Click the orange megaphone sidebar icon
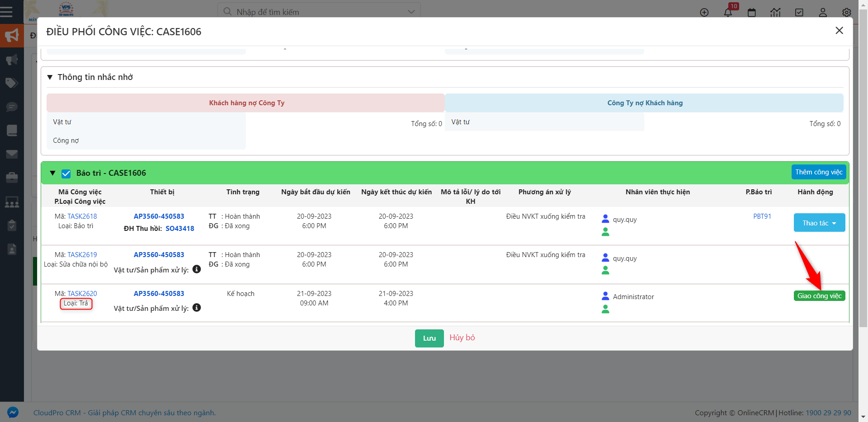Viewport: 868px width, 422px height. pyautogui.click(x=12, y=35)
